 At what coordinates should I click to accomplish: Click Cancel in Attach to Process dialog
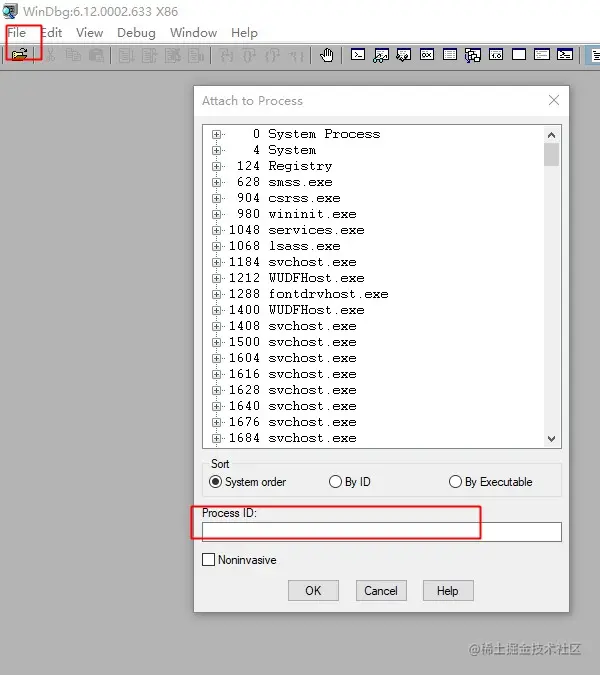[x=381, y=591]
